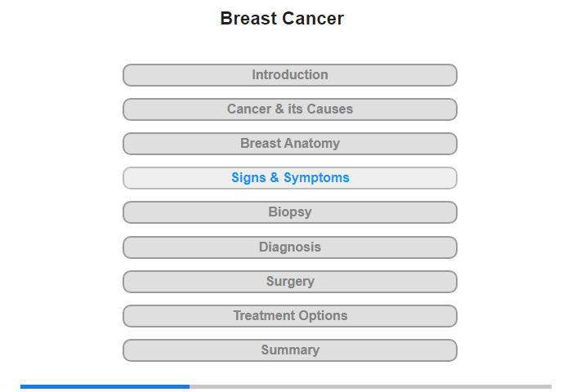Select the entry between Introduction and Breast Anatomy
The width and height of the screenshot is (572, 392).
coord(289,109)
